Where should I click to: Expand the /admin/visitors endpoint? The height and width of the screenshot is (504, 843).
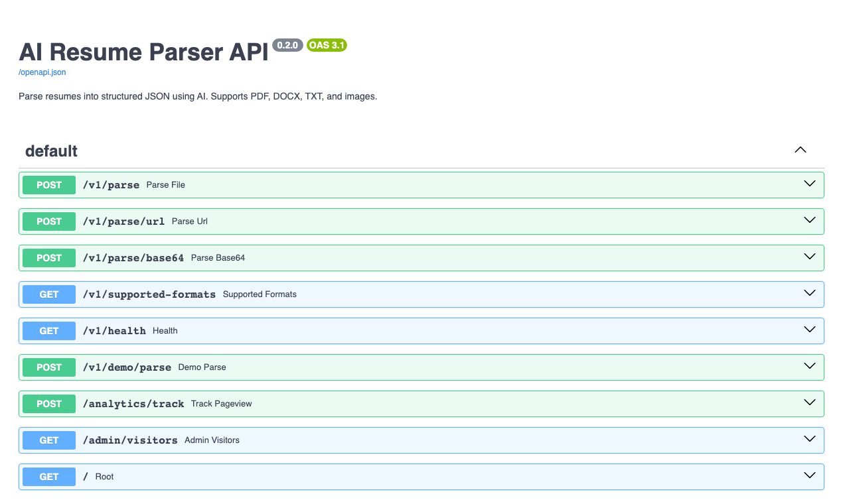click(809, 439)
